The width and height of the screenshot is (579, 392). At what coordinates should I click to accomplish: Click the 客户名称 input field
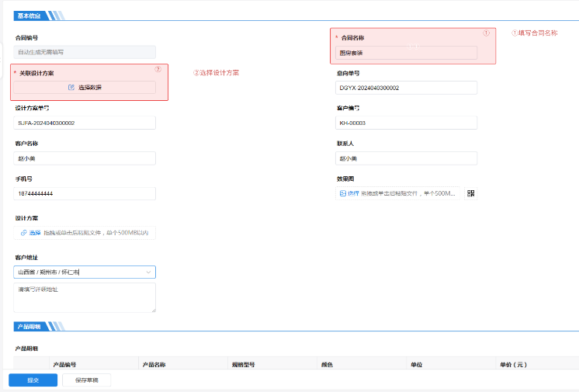[85, 158]
